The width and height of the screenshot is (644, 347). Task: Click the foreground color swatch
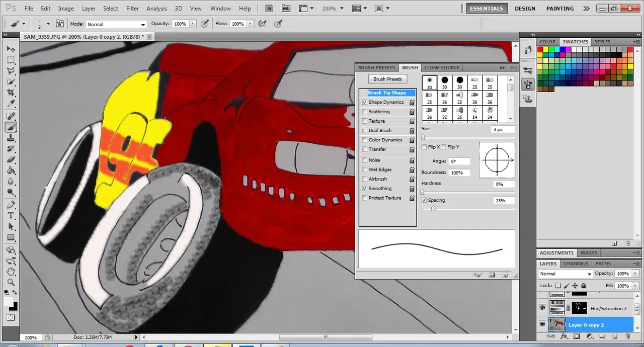click(x=9, y=301)
